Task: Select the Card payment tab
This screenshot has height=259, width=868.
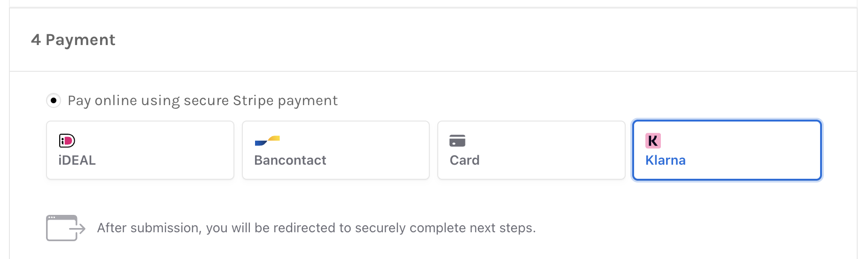Action: click(531, 150)
